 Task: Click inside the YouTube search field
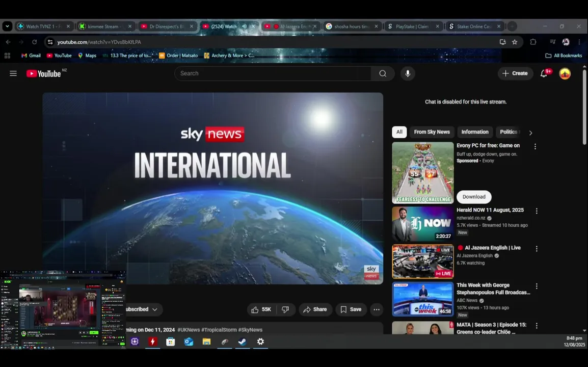point(273,73)
